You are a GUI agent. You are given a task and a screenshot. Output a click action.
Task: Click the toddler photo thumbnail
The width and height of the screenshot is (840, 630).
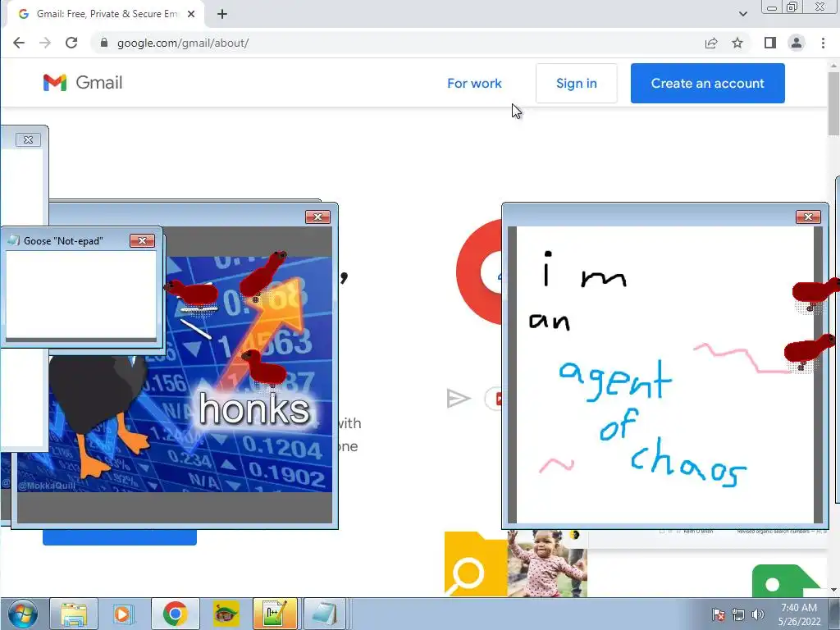[x=547, y=564]
